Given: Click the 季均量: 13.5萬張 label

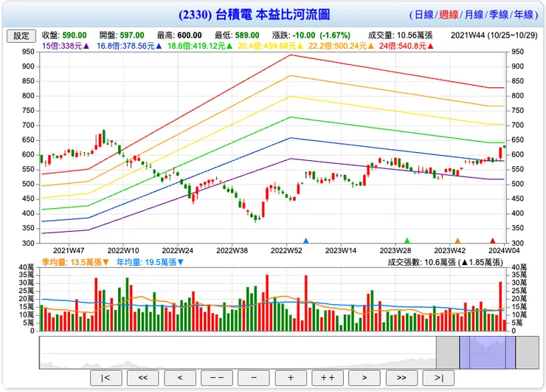Looking at the screenshot, I should click(x=72, y=262).
